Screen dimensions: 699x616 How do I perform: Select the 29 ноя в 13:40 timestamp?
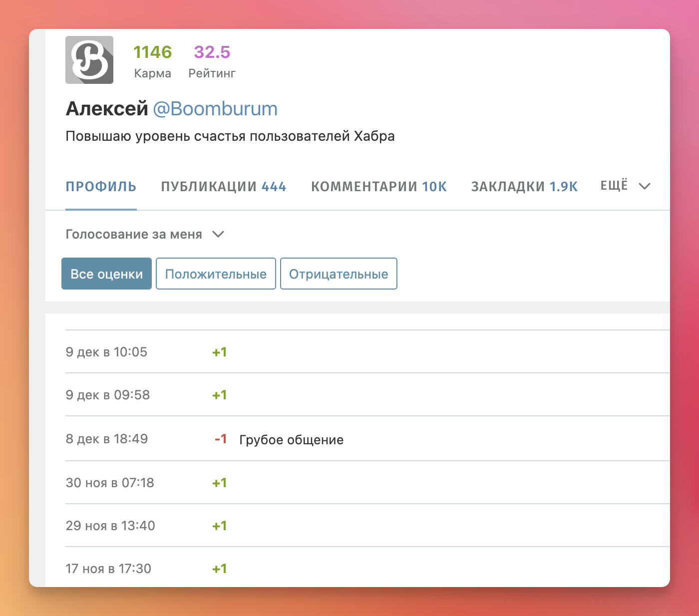(x=110, y=526)
